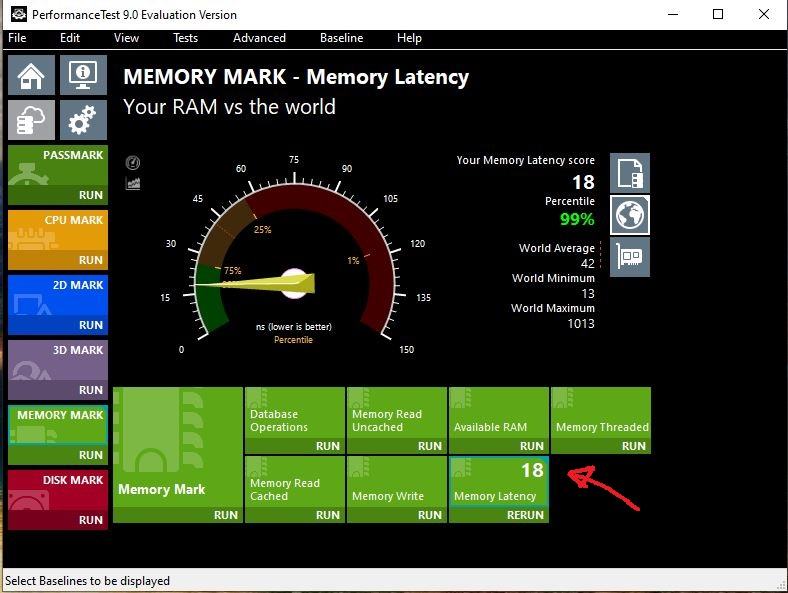Select the CPU MARK tile
788x593 pixels.
(x=58, y=230)
